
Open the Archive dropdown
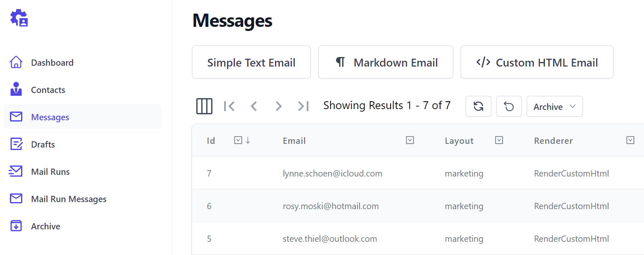click(555, 106)
